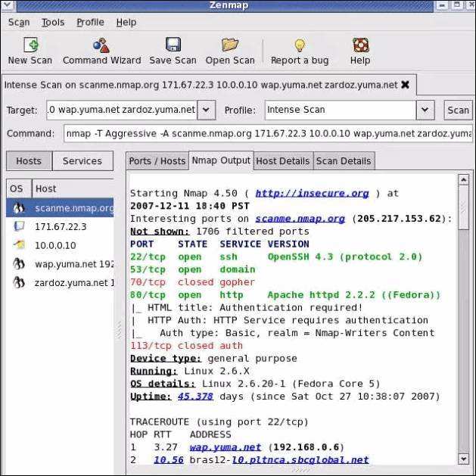Select host 10.0.0.10 in the list
The width and height of the screenshot is (476, 476).
[60, 245]
